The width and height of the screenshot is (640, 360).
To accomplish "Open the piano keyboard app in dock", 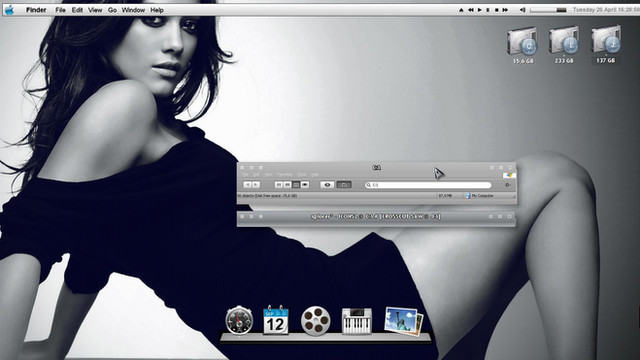I will pyautogui.click(x=357, y=321).
